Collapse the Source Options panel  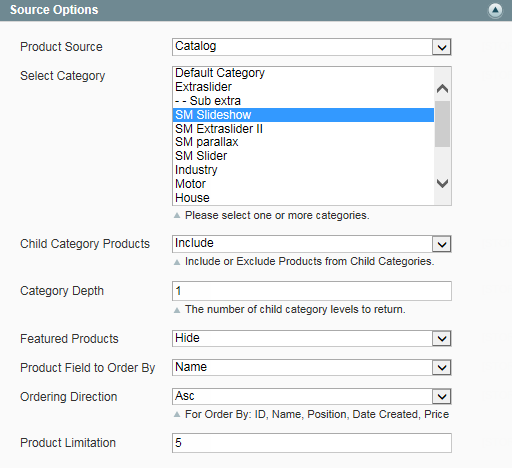click(x=495, y=10)
